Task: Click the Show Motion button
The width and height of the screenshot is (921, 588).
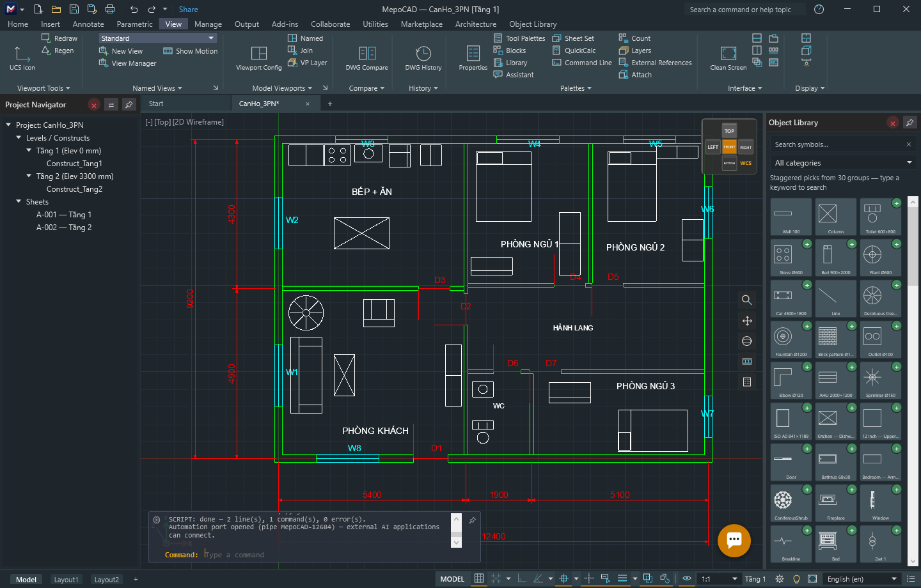Action: tap(191, 51)
